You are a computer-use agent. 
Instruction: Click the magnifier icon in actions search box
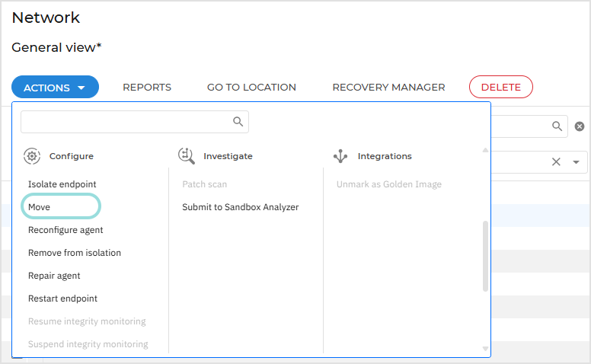[x=238, y=122]
